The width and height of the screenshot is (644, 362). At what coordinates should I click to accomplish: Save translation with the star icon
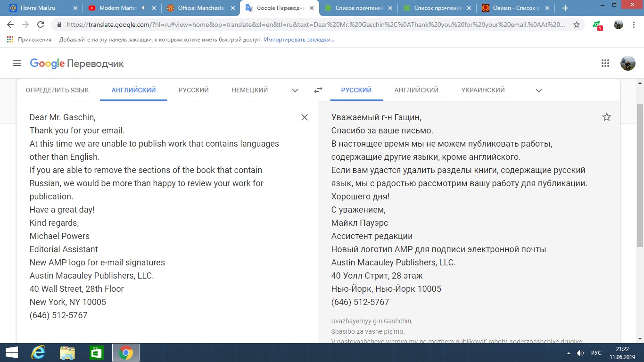[x=607, y=117]
